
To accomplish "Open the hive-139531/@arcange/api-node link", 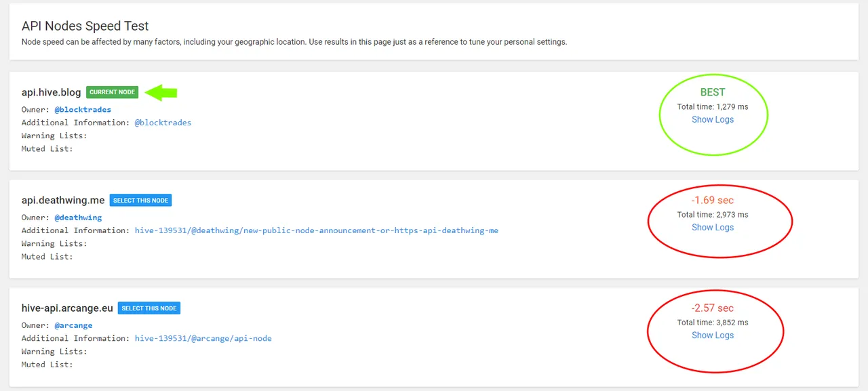I will (x=203, y=338).
